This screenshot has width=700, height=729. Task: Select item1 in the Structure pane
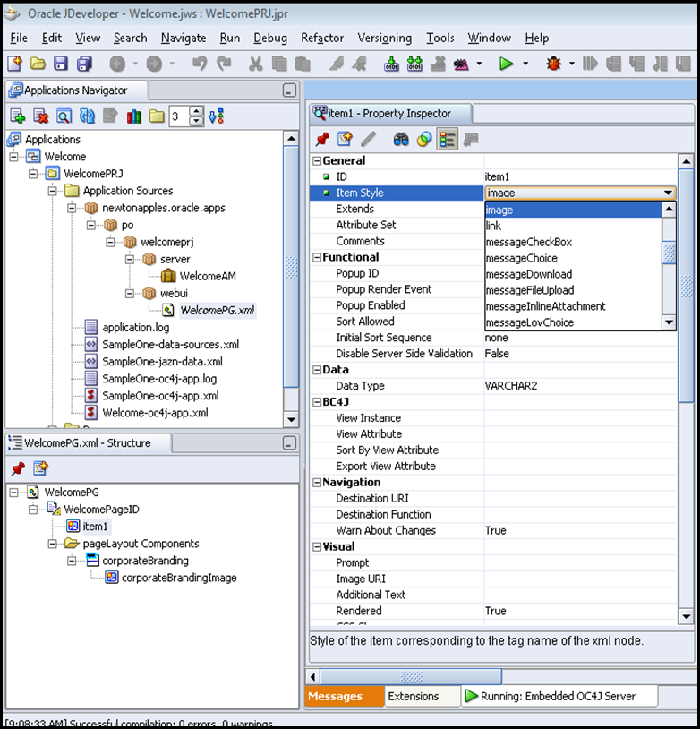[95, 527]
